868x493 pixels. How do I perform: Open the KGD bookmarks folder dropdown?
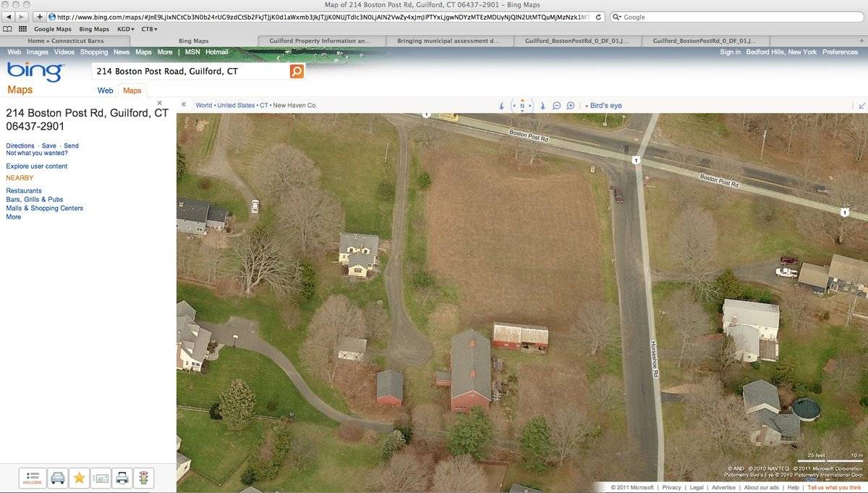point(126,29)
